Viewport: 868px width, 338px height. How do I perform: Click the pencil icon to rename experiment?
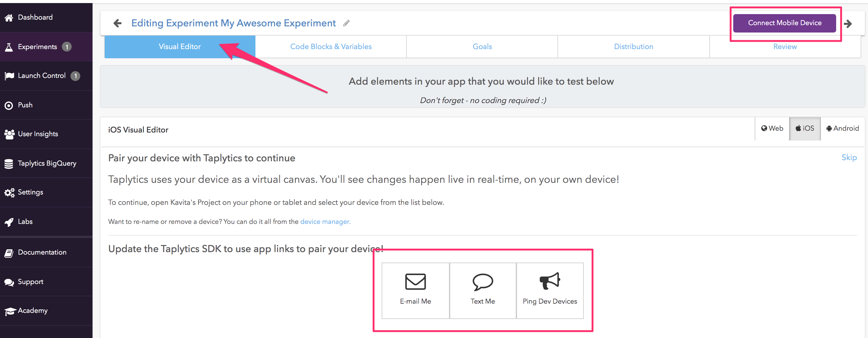(346, 23)
